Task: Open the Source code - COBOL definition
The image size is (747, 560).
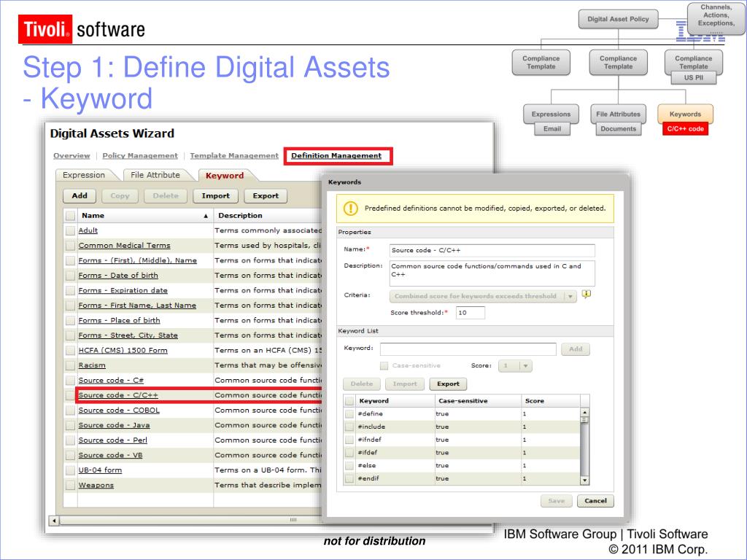Action: click(119, 411)
